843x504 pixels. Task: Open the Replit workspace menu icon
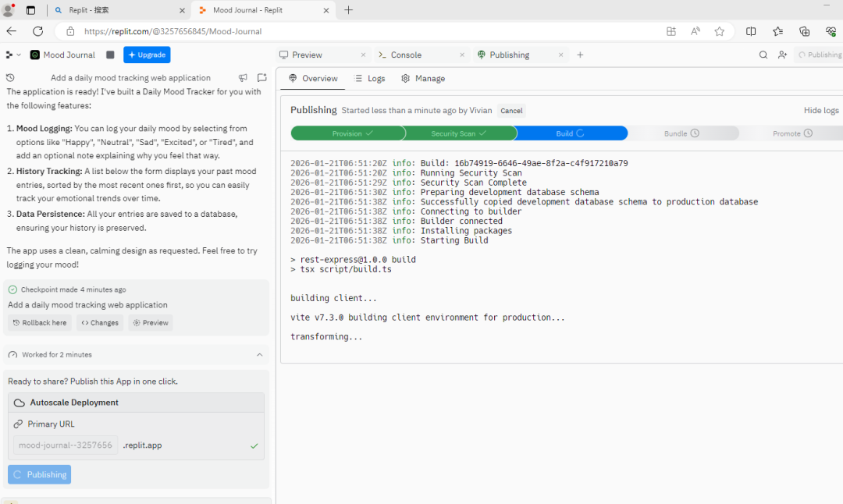coord(12,55)
